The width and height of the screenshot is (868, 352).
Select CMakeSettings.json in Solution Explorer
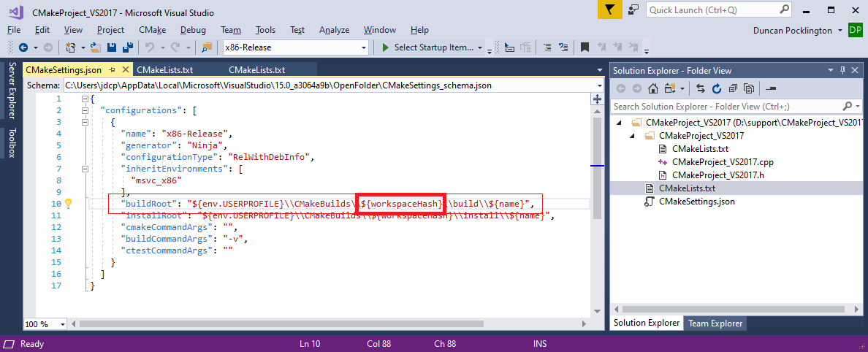(696, 202)
